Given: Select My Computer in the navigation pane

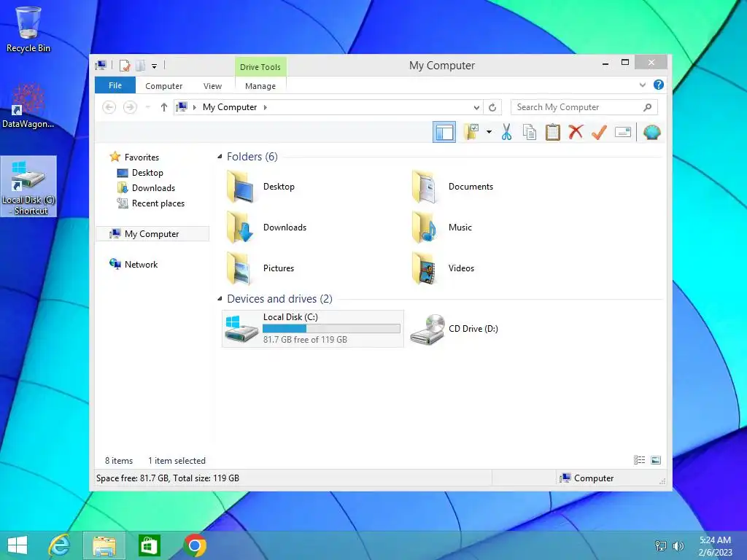Looking at the screenshot, I should [x=152, y=234].
